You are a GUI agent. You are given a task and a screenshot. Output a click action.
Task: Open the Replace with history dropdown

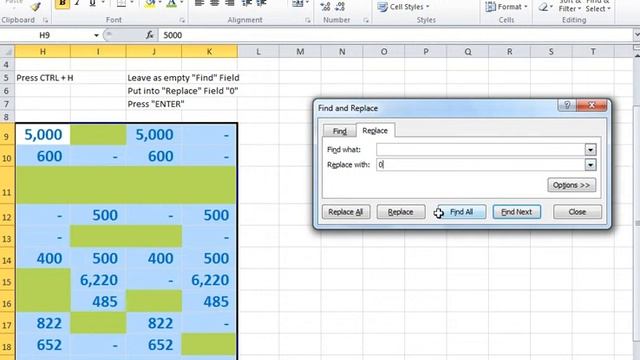590,165
